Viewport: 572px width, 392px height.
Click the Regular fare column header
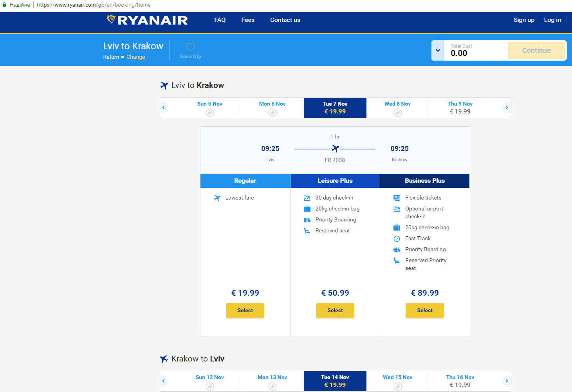coord(245,181)
